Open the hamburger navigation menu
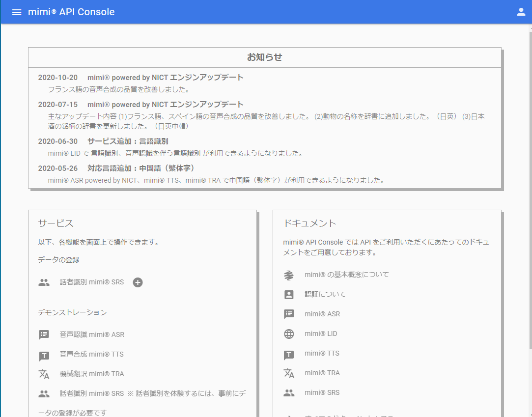Screen dimensions: 532x417 16,12
